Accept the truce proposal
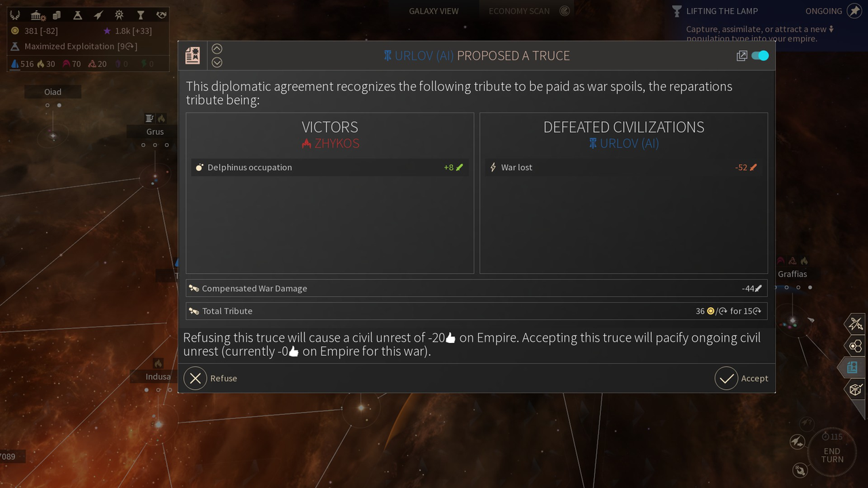The height and width of the screenshot is (488, 868). pos(742,378)
